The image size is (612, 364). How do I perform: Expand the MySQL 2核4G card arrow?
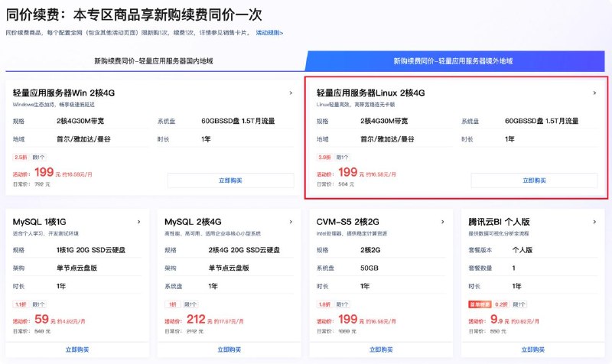291,222
